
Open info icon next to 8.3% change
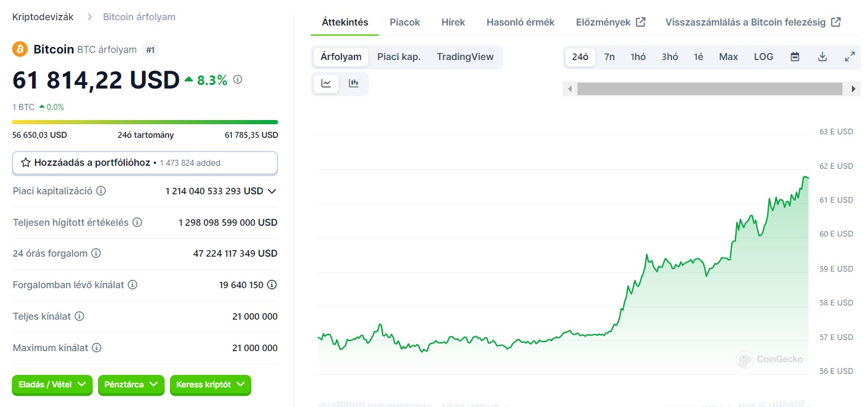pos(238,79)
